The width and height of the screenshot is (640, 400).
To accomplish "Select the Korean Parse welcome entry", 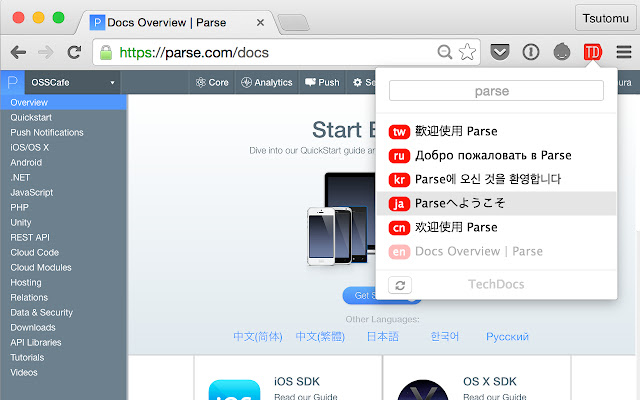I will coord(496,180).
